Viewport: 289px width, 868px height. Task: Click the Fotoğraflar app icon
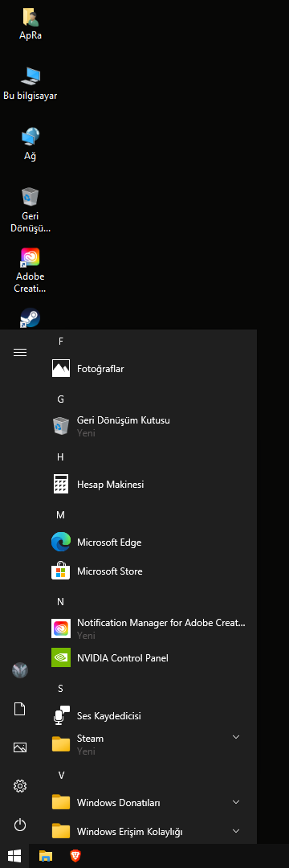pyautogui.click(x=61, y=369)
